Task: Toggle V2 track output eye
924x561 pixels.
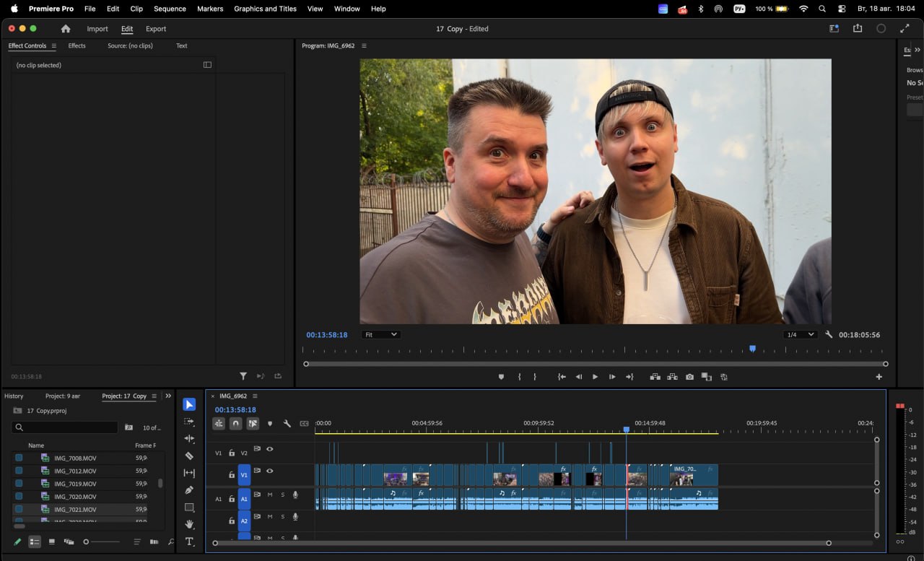Action: click(270, 449)
